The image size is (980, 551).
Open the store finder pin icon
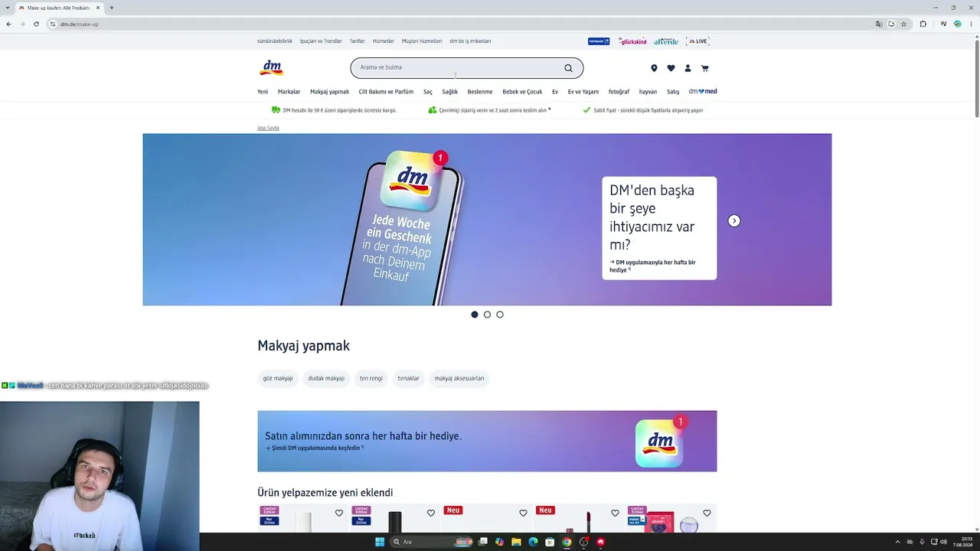[654, 68]
